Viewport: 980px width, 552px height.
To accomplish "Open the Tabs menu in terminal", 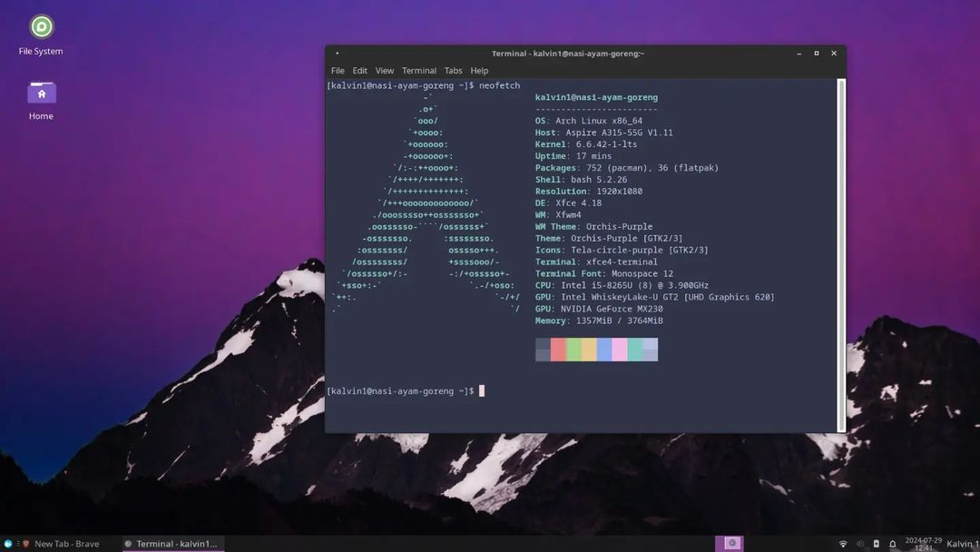I will [x=453, y=71].
